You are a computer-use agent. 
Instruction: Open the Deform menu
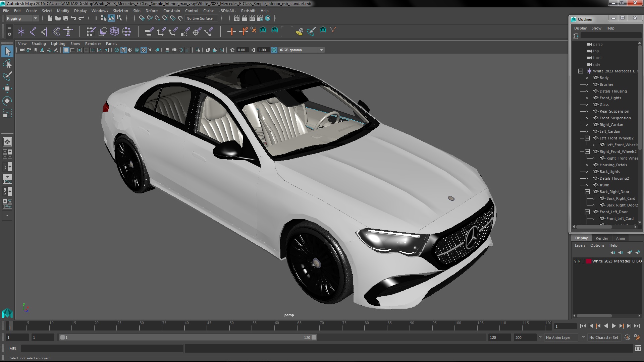[152, 11]
